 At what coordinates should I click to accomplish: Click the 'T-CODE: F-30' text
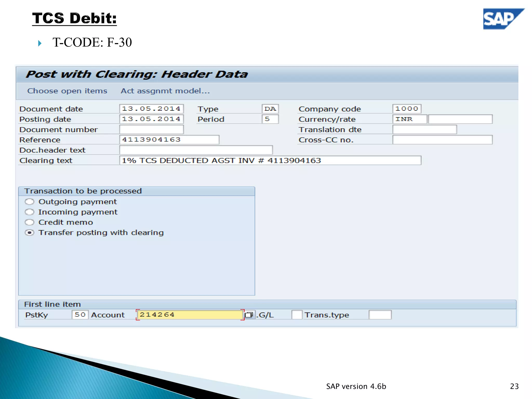point(92,42)
